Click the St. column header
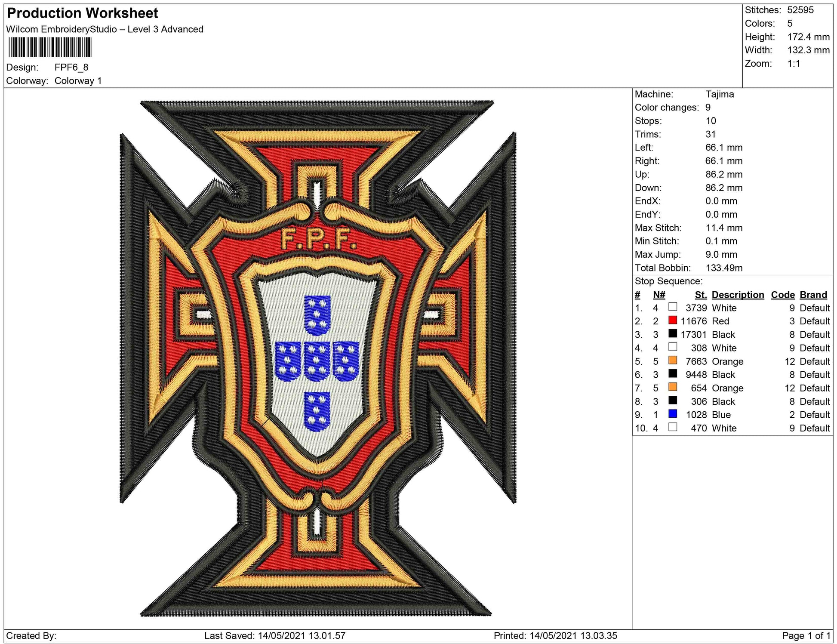Viewport: 837px width, 644px height. point(701,295)
